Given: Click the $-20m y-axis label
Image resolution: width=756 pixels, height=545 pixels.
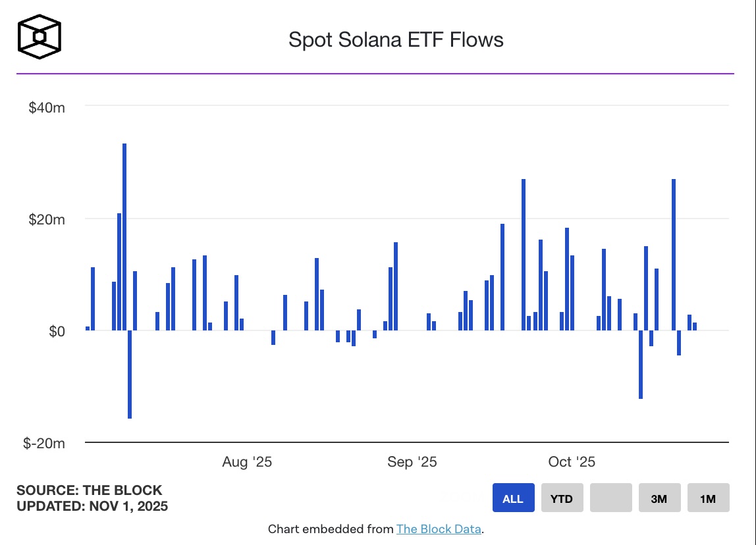Looking at the screenshot, I should (x=45, y=444).
